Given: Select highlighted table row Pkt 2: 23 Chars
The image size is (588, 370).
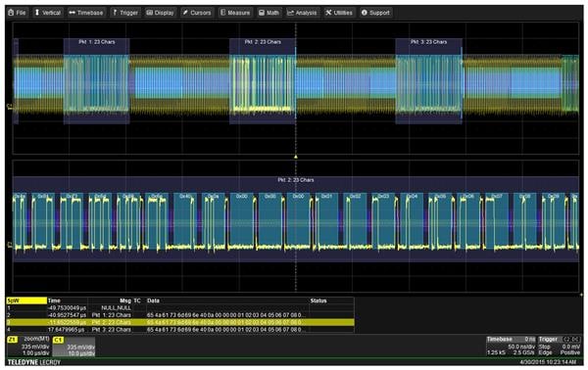Looking at the screenshot, I should point(180,322).
